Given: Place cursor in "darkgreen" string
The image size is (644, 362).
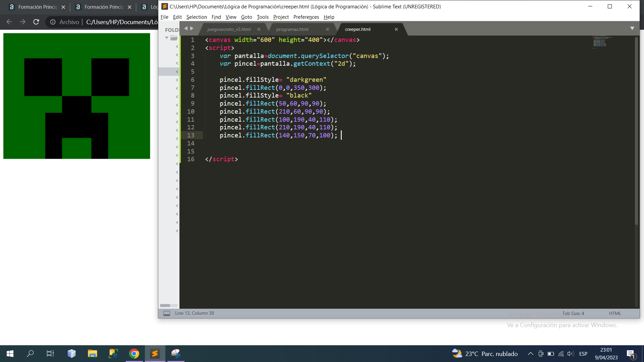Looking at the screenshot, I should pos(306,80).
